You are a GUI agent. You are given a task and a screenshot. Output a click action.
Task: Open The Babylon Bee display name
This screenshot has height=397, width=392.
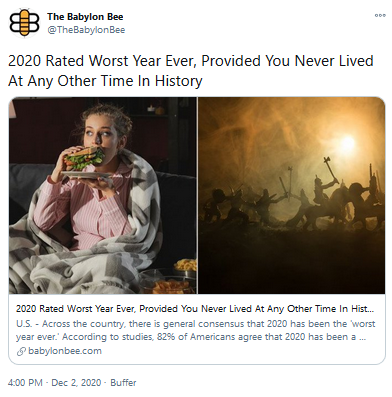(85, 17)
